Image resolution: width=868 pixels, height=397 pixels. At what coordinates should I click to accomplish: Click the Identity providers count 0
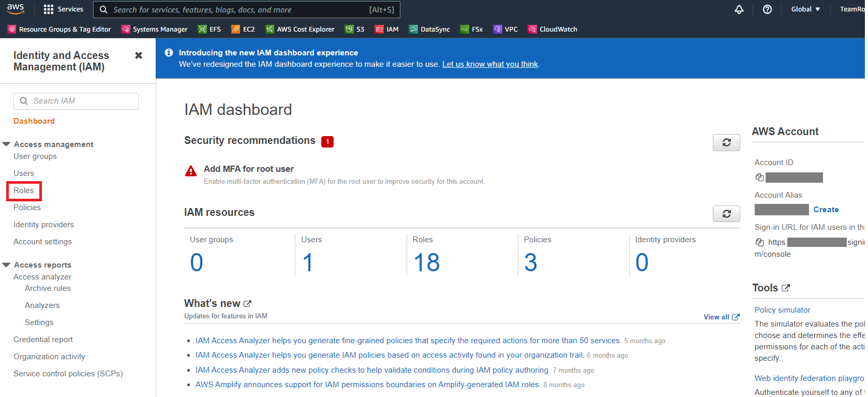tap(642, 262)
